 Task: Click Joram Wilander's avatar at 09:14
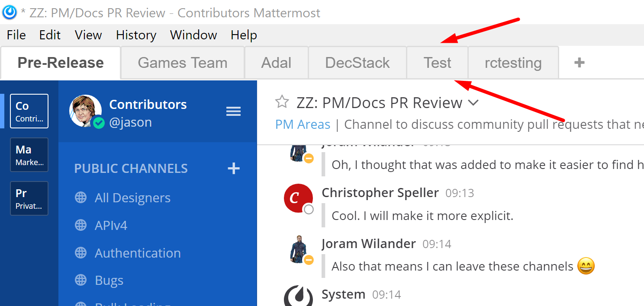pyautogui.click(x=298, y=249)
